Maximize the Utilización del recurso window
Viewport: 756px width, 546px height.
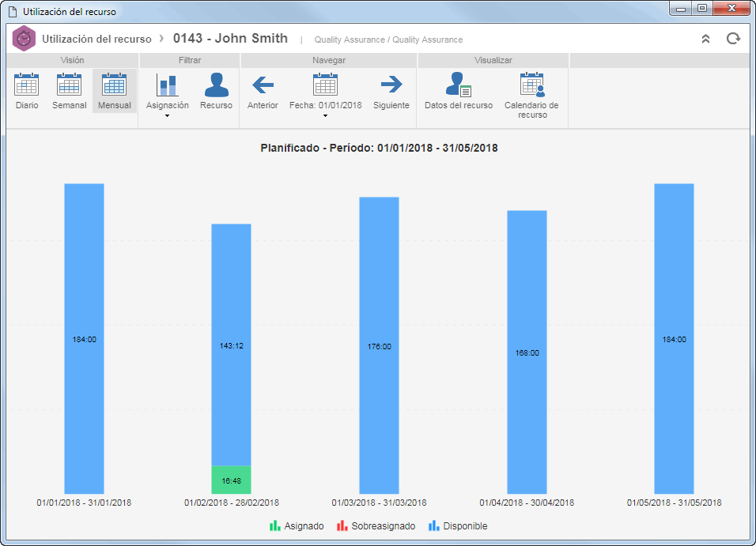[702, 8]
